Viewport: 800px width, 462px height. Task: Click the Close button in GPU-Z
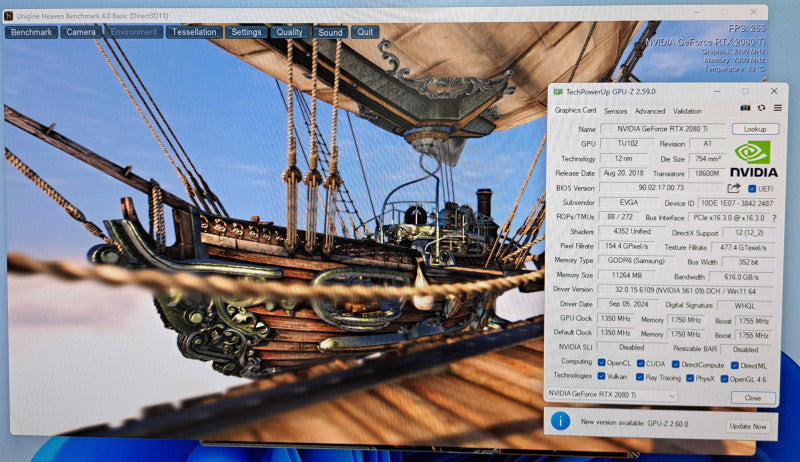753,398
